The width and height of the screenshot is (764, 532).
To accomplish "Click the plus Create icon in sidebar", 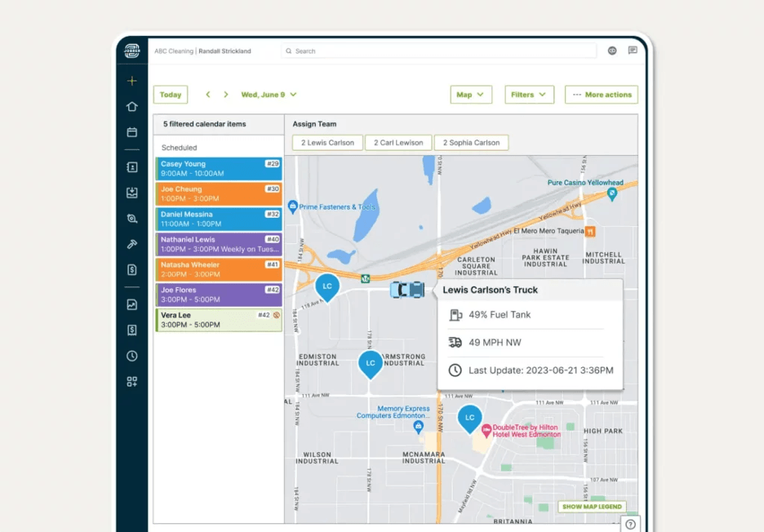I will tap(131, 81).
